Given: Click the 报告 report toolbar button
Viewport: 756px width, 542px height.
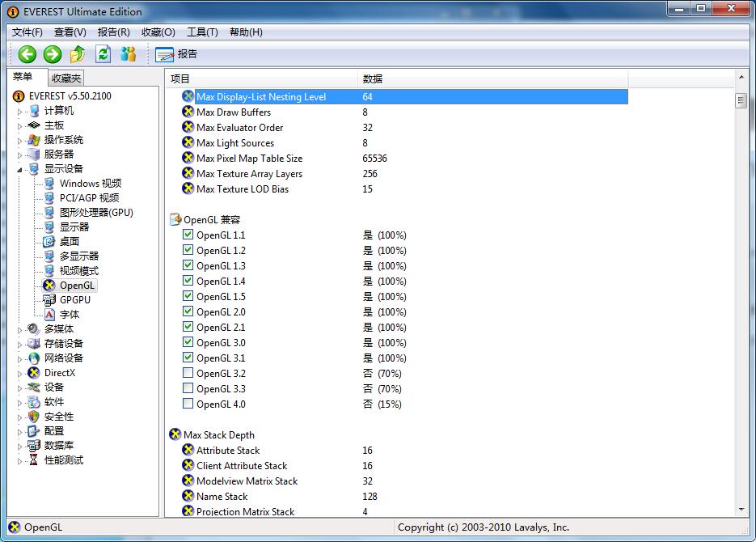Looking at the screenshot, I should [x=176, y=54].
